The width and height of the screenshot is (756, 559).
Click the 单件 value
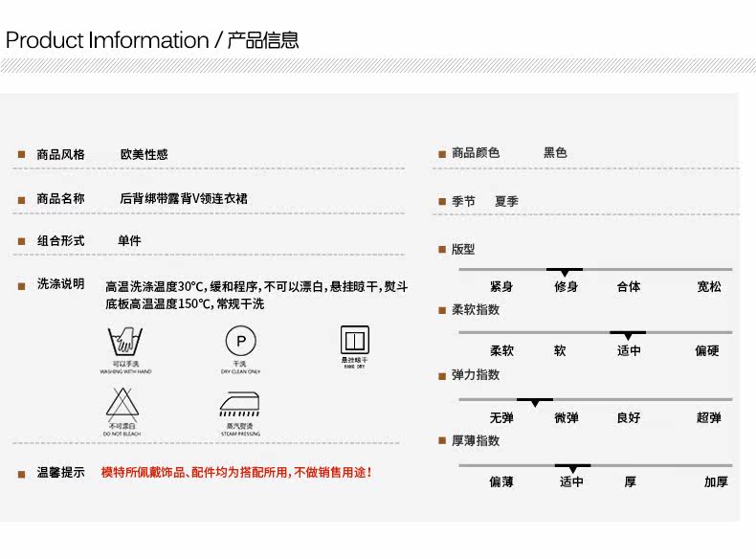[130, 240]
